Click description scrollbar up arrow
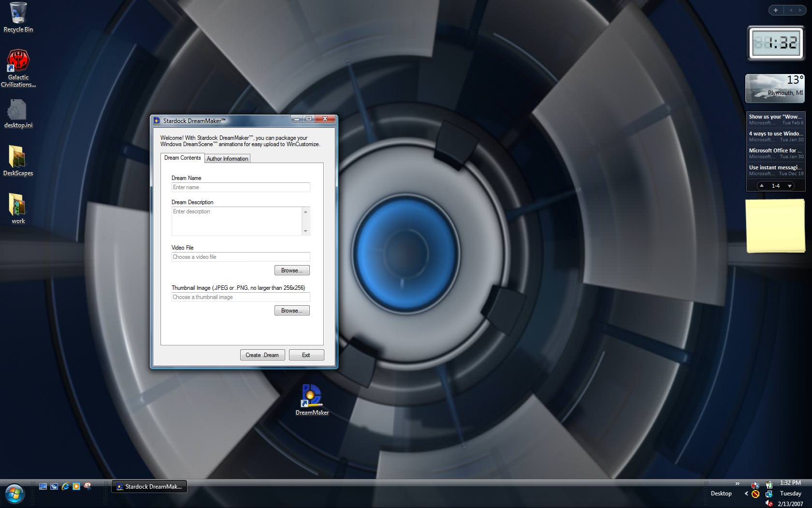Image resolution: width=812 pixels, height=508 pixels. click(x=305, y=211)
